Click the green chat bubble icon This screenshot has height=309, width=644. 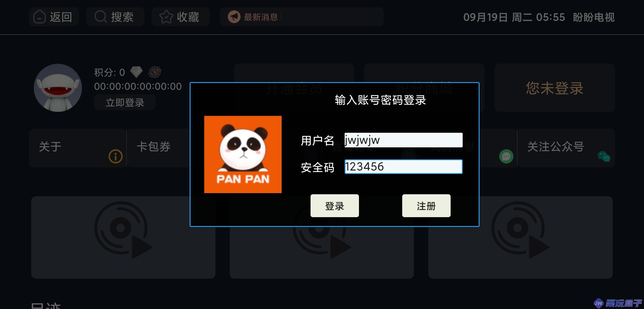click(x=506, y=157)
